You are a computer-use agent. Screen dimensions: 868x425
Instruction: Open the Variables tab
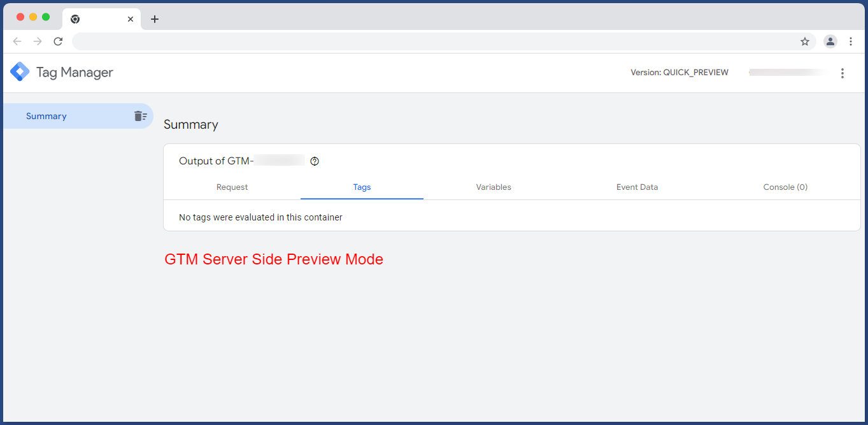(x=494, y=187)
